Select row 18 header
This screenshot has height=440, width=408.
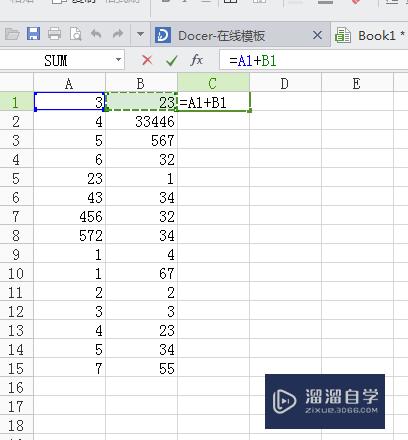click(17, 424)
